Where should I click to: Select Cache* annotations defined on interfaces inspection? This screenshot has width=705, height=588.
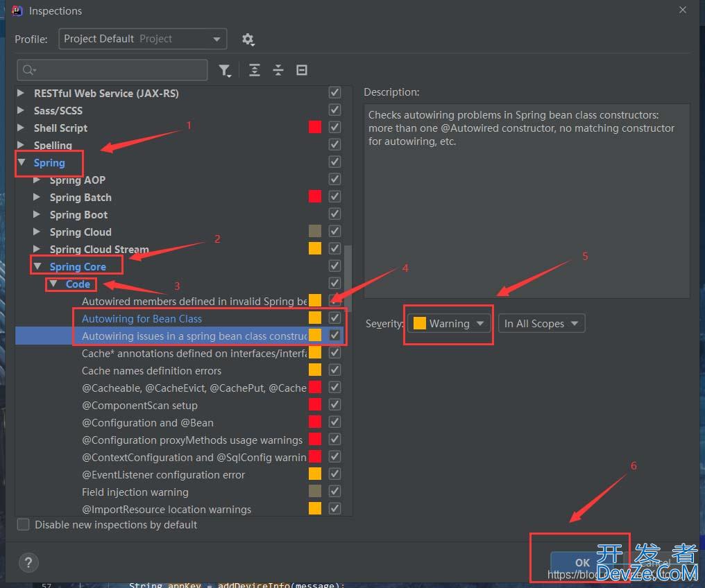194,354
